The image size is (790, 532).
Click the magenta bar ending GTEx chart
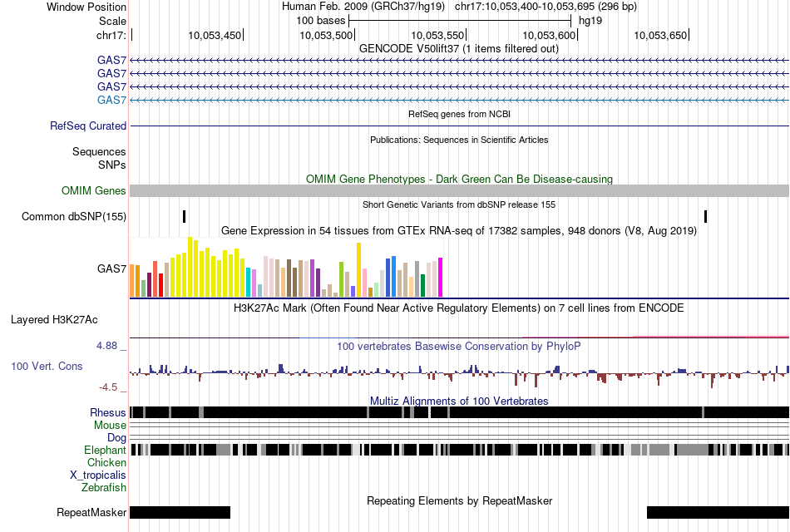441,278
